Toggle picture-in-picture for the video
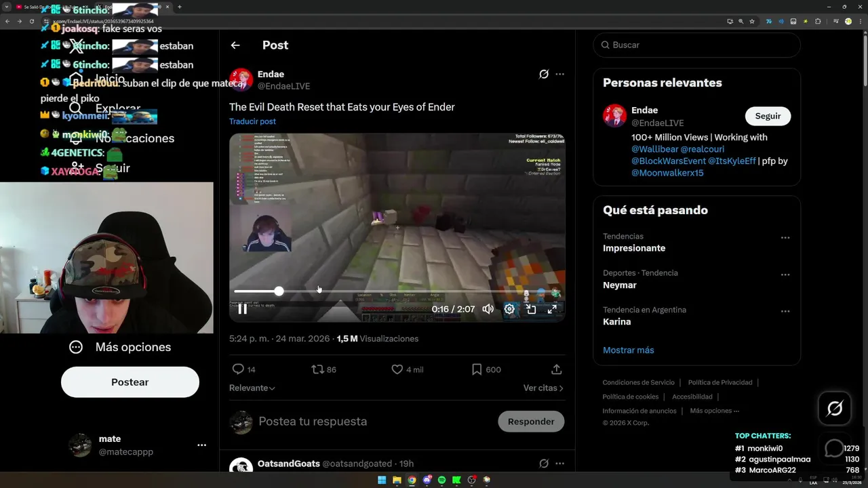868x488 pixels. (x=531, y=309)
